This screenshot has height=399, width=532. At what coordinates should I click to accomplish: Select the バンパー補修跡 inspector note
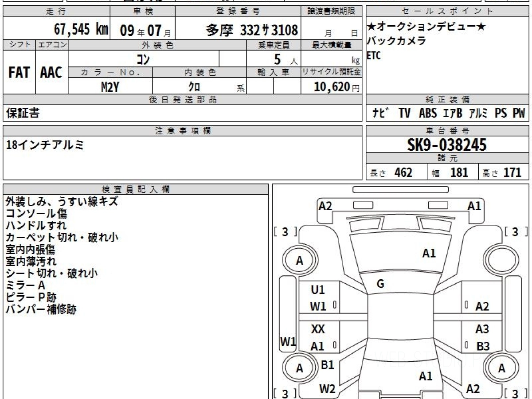click(x=41, y=309)
